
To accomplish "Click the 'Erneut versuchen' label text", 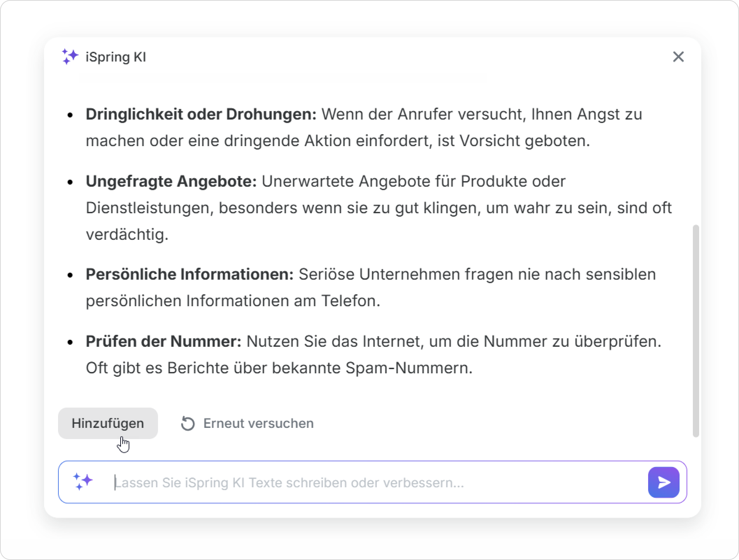I will 258,423.
